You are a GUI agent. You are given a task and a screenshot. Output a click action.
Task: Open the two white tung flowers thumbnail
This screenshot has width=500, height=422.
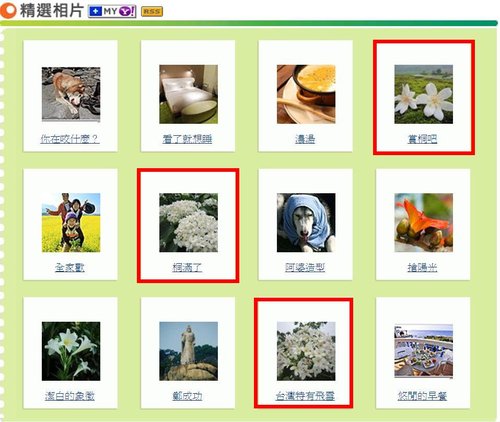click(424, 94)
